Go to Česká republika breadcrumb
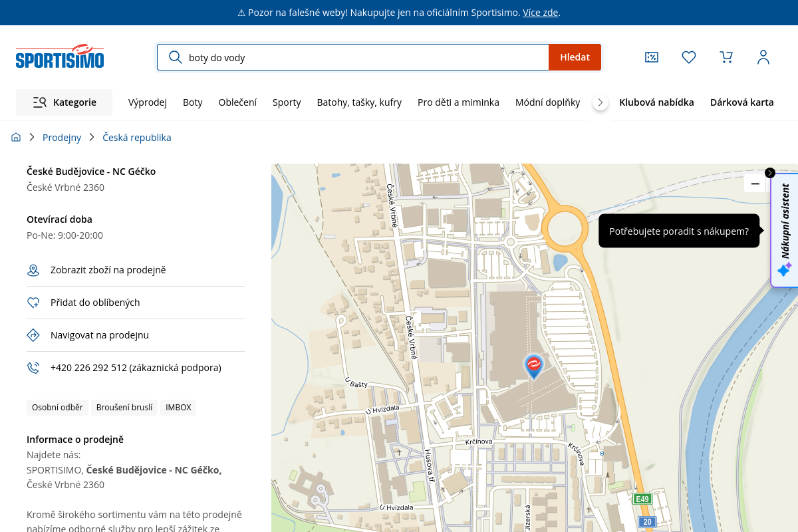Image resolution: width=798 pixels, height=532 pixels. point(137,137)
